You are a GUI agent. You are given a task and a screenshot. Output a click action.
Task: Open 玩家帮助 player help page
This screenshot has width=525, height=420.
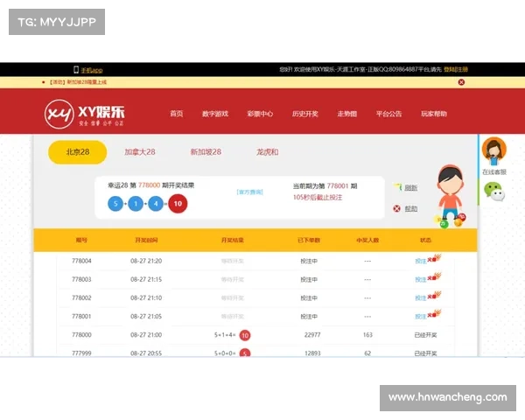coord(434,114)
